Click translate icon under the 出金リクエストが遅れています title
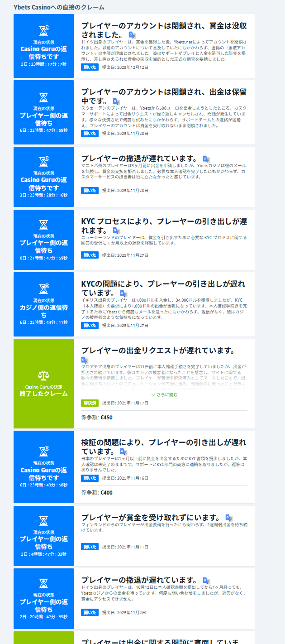Image resolution: width=285 pixels, height=644 pixels. [x=85, y=360]
